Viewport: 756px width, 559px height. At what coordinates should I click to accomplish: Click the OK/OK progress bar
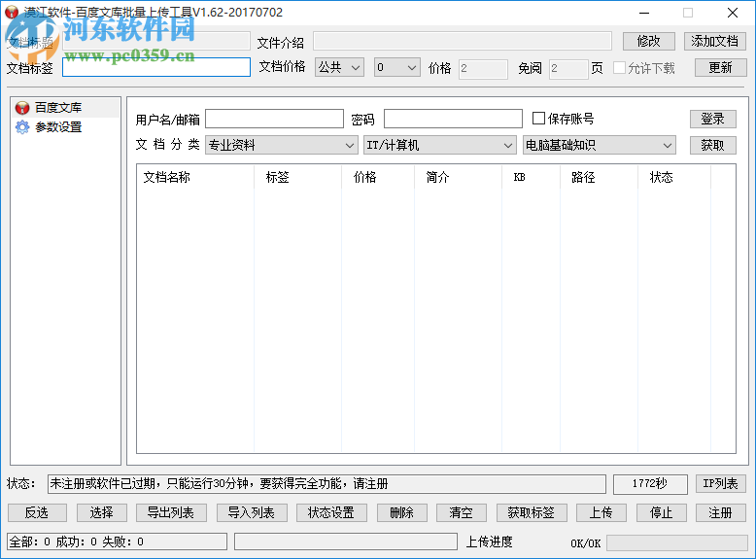click(677, 542)
